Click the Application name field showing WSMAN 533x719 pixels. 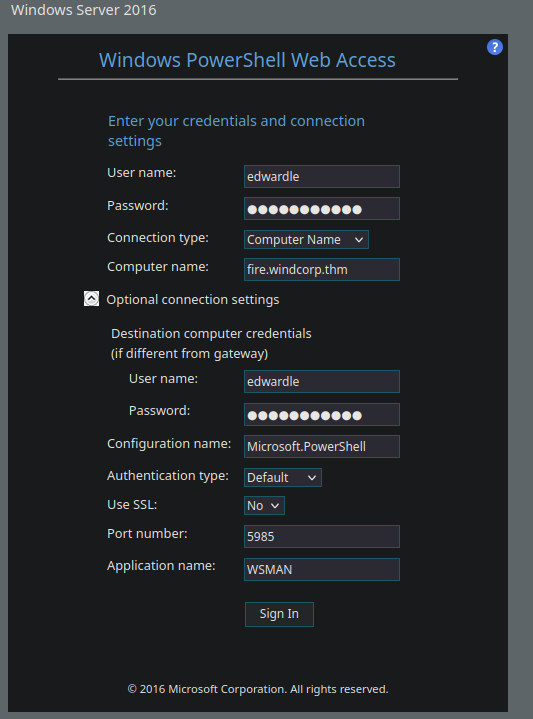(x=322, y=570)
